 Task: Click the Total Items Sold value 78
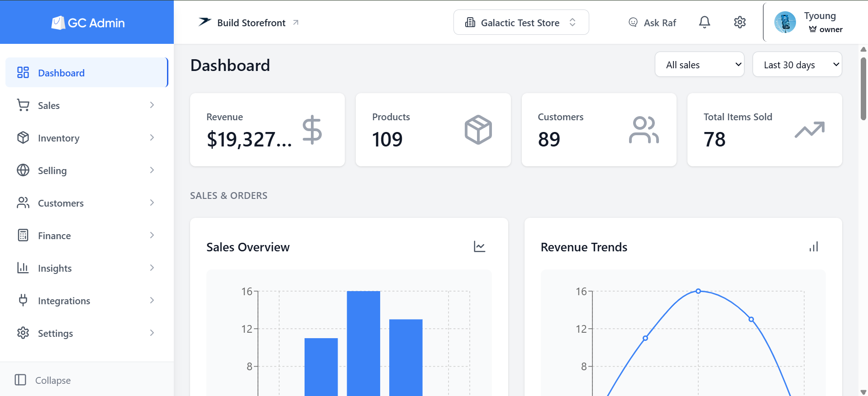(x=715, y=139)
